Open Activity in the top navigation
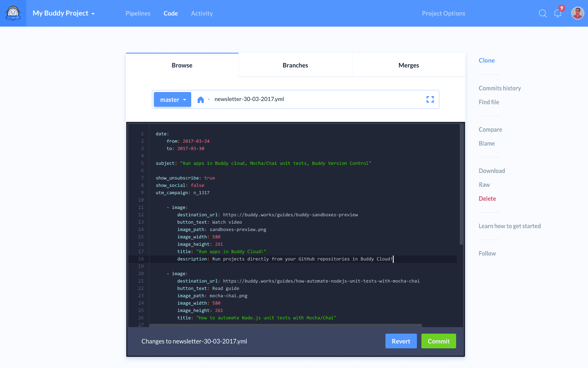588x368 pixels. (202, 13)
